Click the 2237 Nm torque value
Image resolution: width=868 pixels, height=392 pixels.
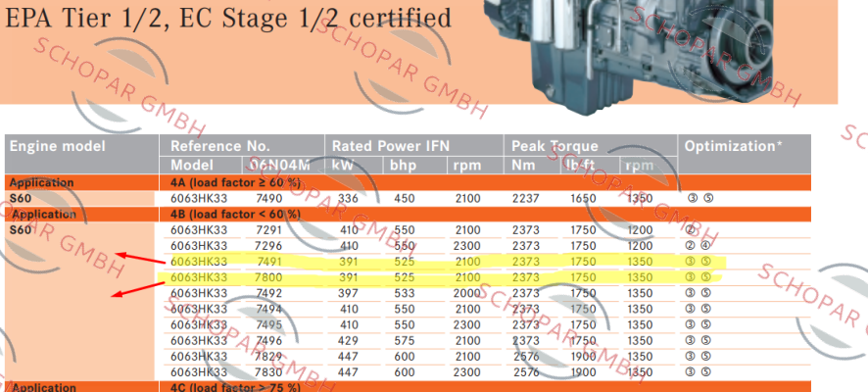pos(526,198)
